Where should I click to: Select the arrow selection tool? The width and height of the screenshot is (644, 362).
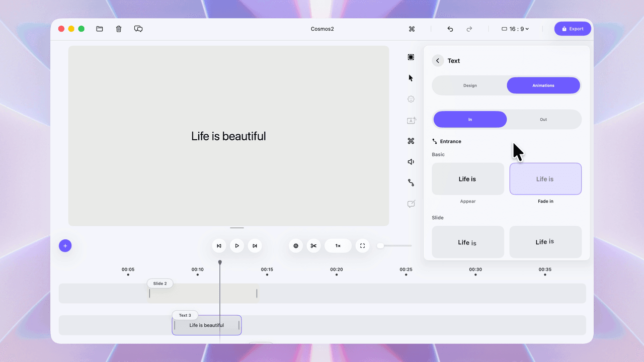(411, 78)
